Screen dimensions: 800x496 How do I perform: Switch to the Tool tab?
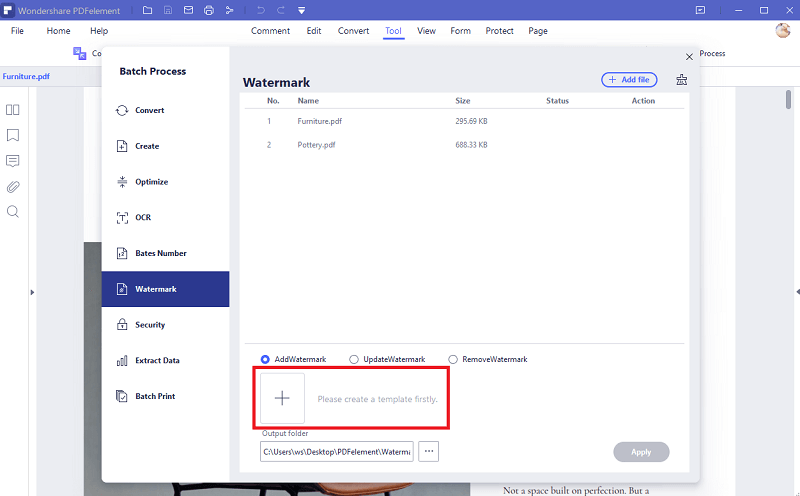point(393,31)
